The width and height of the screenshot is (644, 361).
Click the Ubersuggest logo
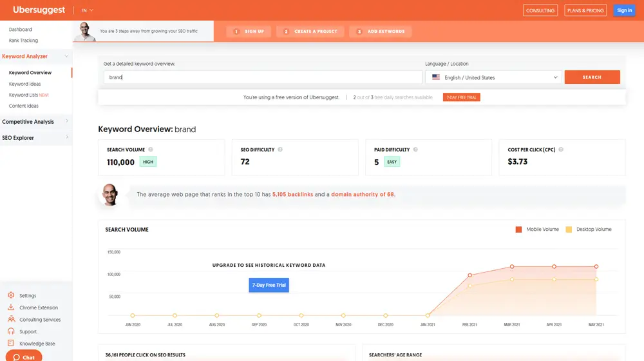(x=39, y=10)
